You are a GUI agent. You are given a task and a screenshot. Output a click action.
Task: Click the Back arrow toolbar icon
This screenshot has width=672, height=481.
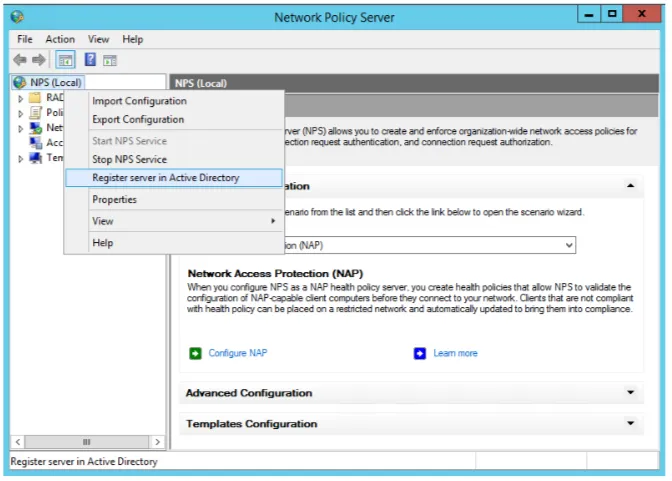pos(20,60)
